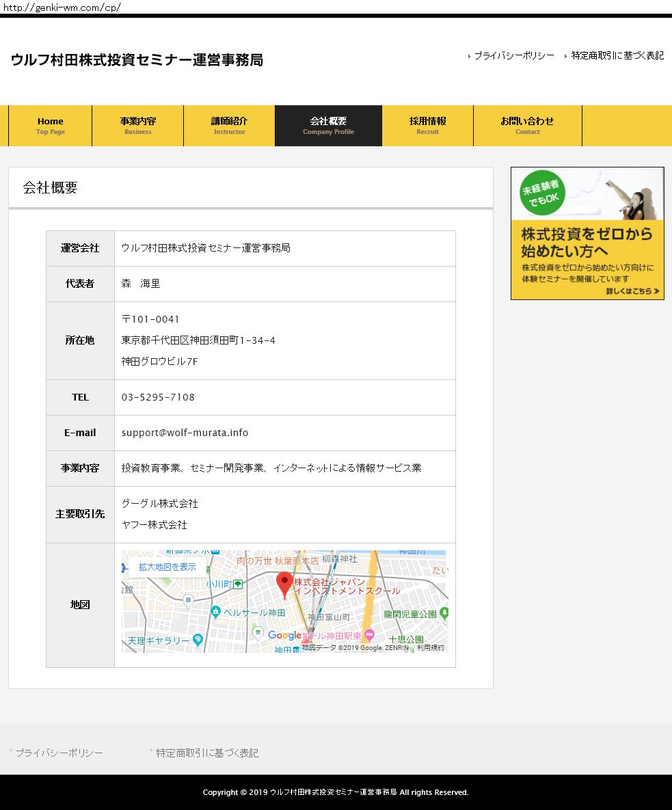Viewport: 672px width, 810px height.
Task: Click the footer プライバシーポリシー link
Action: point(59,753)
